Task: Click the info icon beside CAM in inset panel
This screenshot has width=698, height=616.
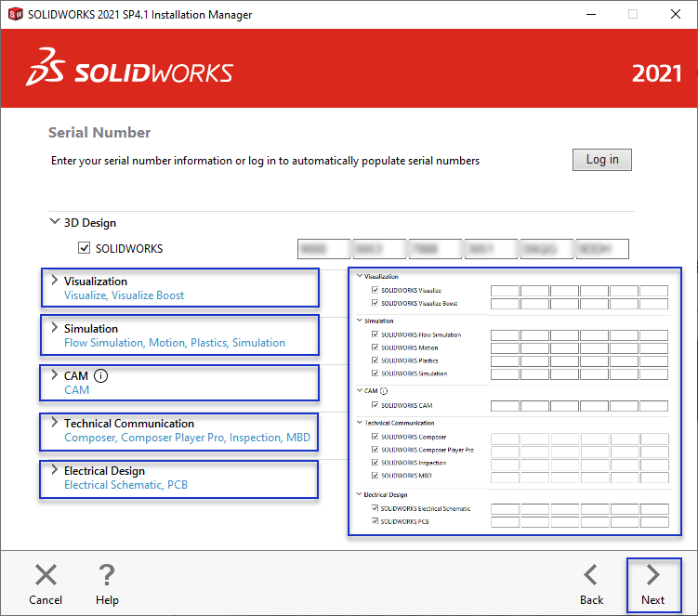Action: (384, 391)
